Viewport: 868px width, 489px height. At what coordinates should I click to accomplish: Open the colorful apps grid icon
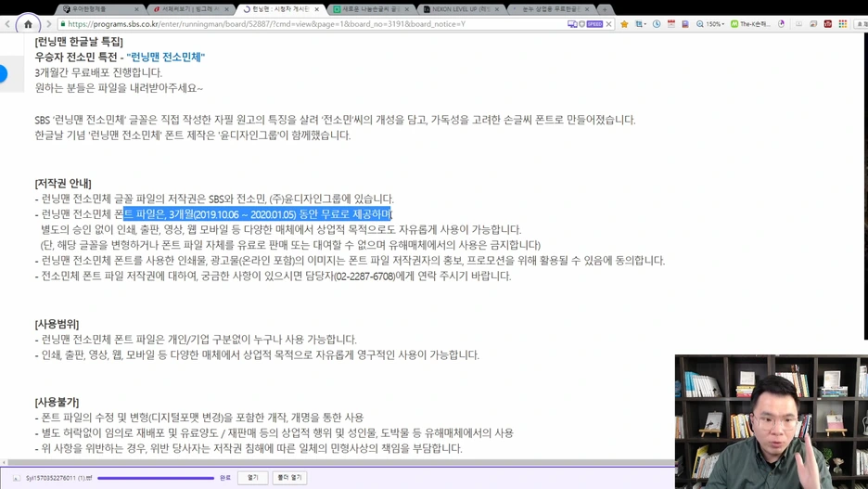point(843,24)
